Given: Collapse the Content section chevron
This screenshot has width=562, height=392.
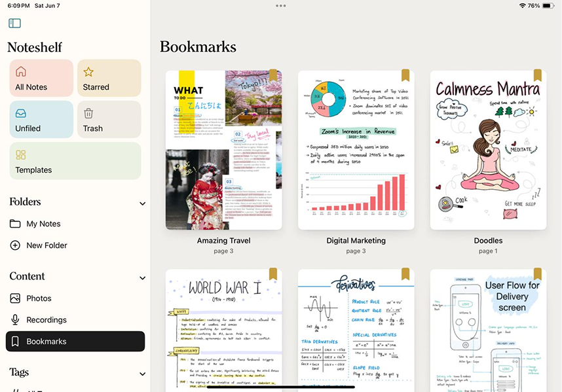Looking at the screenshot, I should click(x=142, y=278).
